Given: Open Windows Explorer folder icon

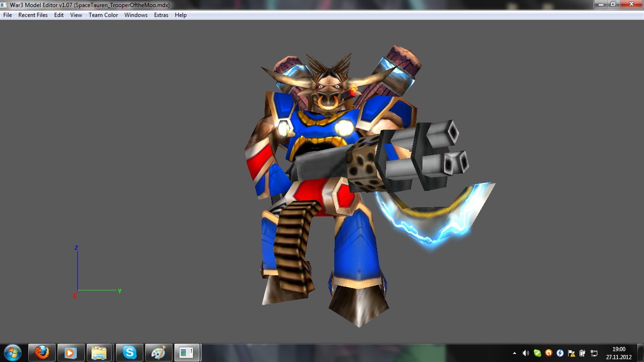Looking at the screenshot, I should 99,353.
